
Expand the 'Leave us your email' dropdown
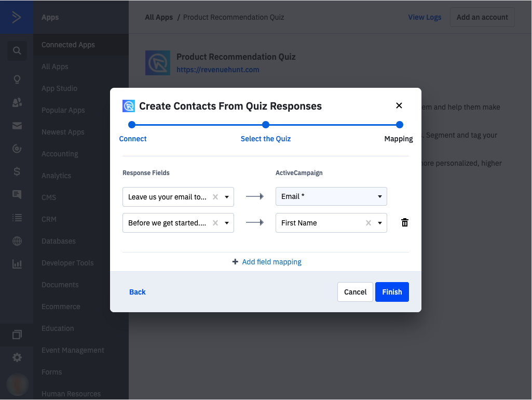click(227, 197)
